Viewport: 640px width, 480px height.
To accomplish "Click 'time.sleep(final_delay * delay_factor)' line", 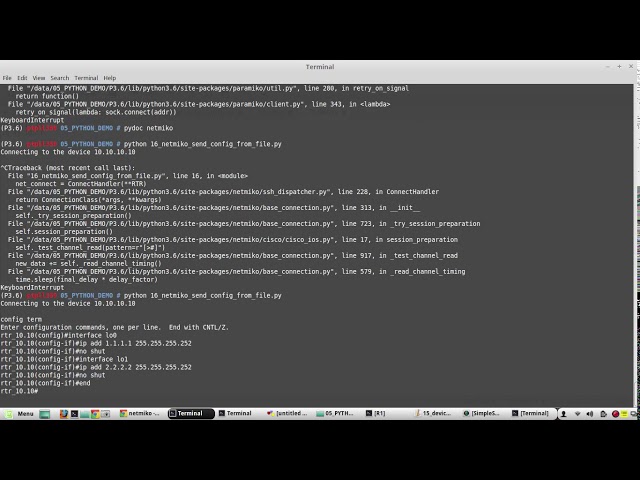I will click(x=87, y=280).
